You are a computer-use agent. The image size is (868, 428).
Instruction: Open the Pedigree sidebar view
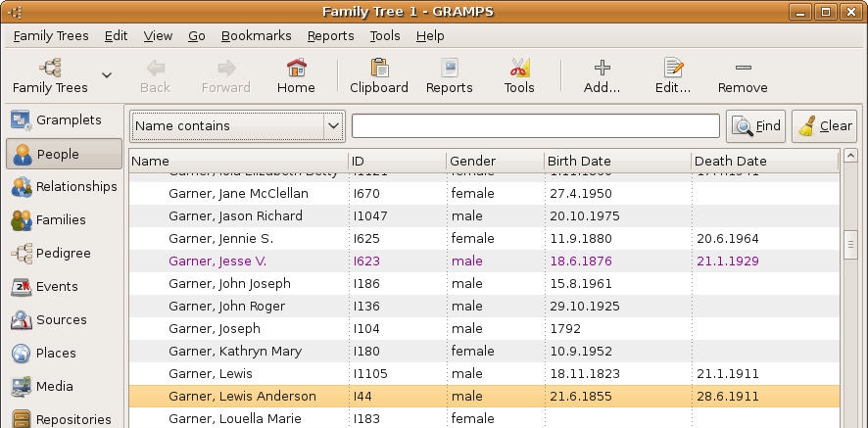point(65,254)
